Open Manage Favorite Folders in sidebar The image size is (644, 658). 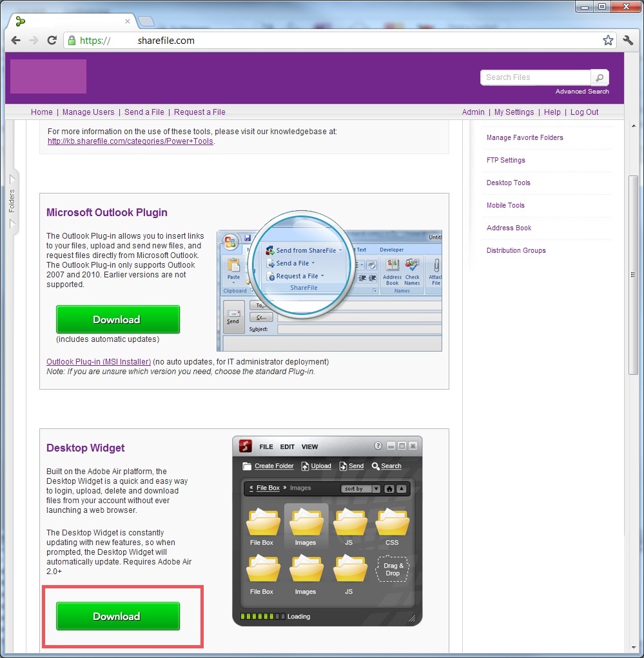tap(525, 137)
